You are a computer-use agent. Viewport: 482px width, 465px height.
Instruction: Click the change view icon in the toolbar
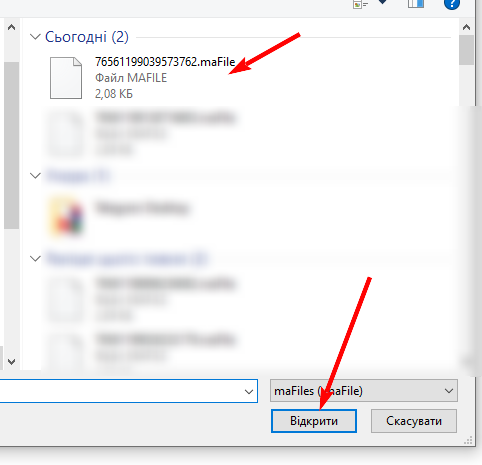tap(360, 4)
